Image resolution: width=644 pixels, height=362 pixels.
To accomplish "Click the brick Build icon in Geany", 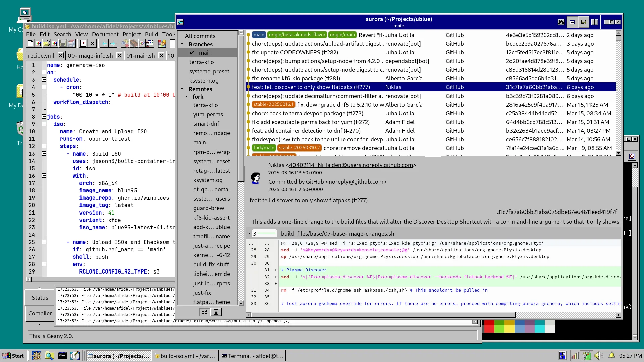I will point(133,43).
